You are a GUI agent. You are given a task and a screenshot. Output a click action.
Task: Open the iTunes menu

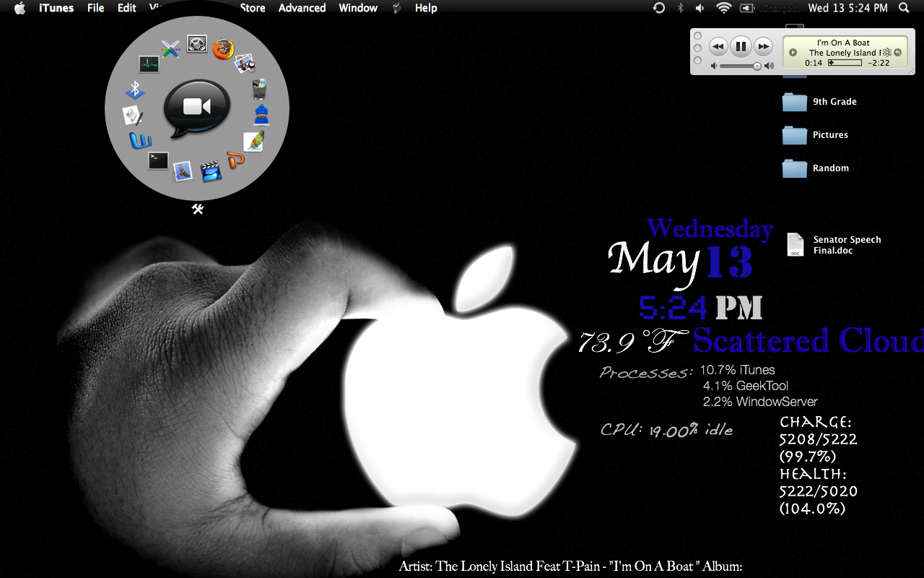point(56,8)
